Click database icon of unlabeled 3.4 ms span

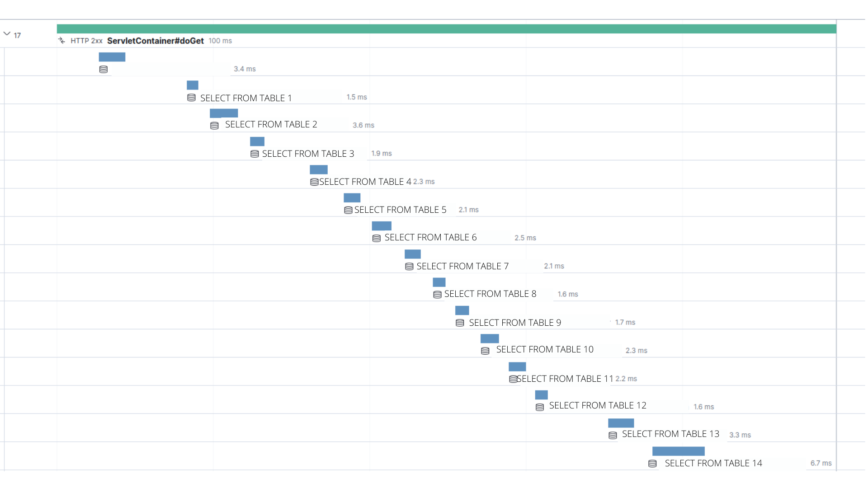[x=104, y=69]
